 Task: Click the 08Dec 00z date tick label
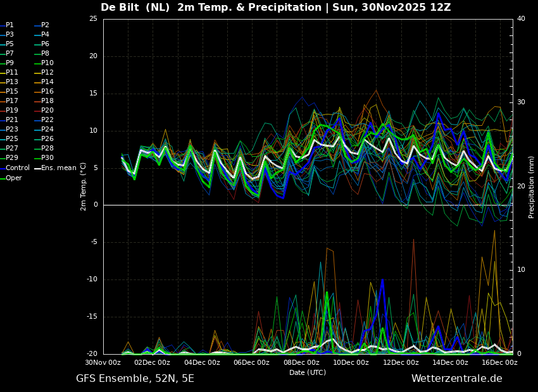pyautogui.click(x=301, y=363)
